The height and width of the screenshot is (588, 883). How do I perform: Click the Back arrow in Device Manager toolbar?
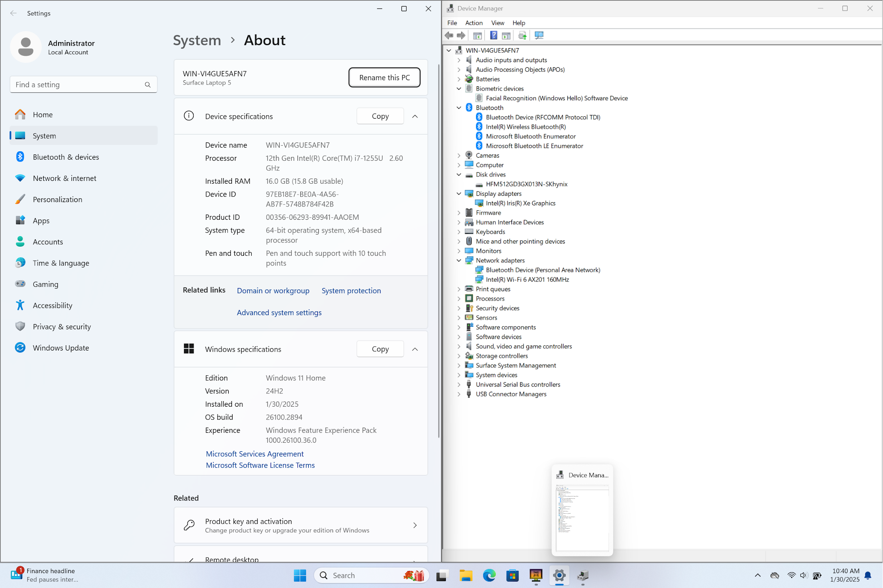(x=449, y=35)
